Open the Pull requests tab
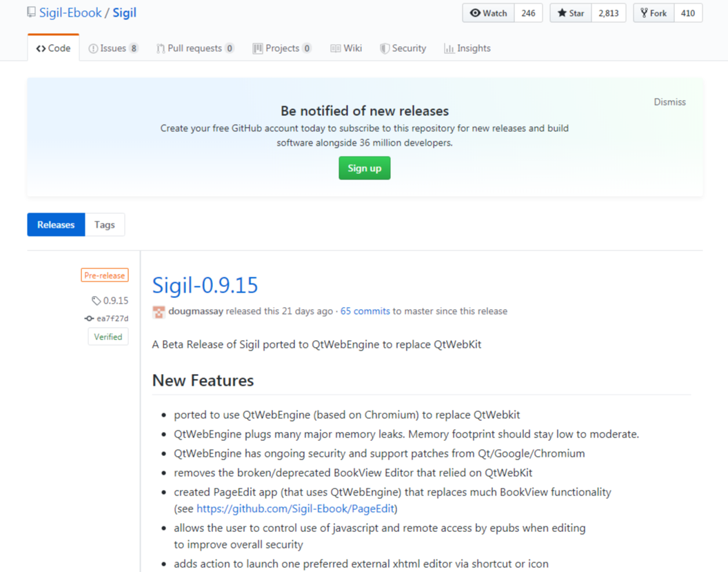This screenshot has height=572, width=728. (x=195, y=48)
